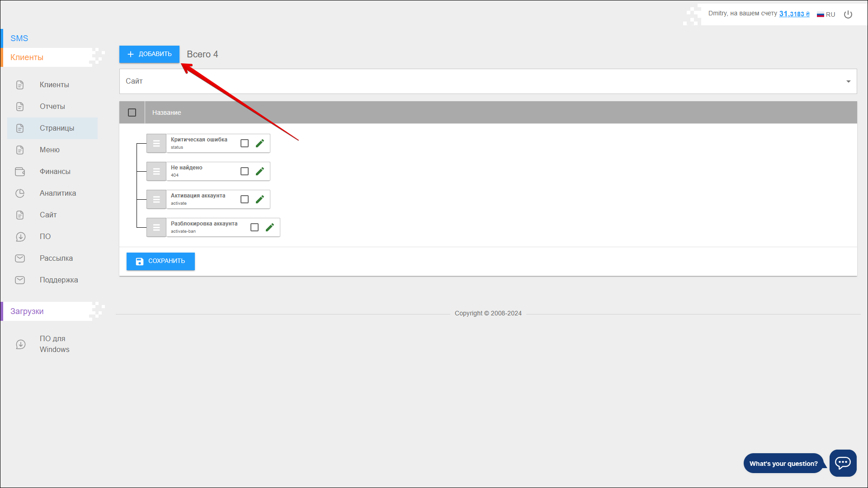This screenshot has width=868, height=488.
Task: Open the account balance link 31,3183
Action: (x=794, y=14)
